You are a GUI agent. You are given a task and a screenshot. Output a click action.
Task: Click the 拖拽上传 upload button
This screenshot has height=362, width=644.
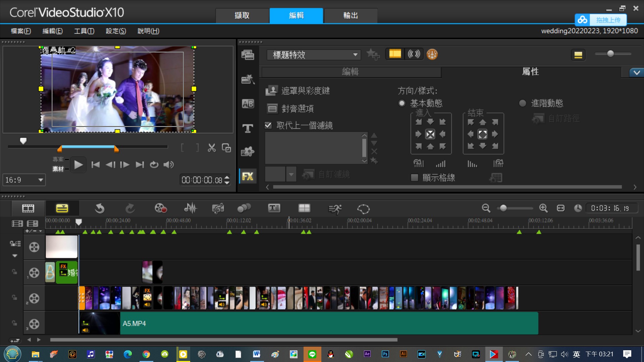click(x=601, y=20)
